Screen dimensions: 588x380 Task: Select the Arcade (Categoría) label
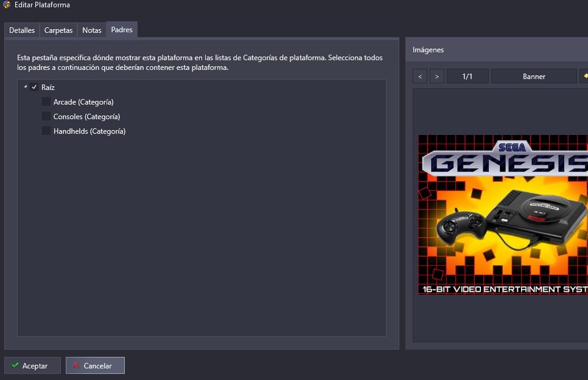tap(83, 102)
